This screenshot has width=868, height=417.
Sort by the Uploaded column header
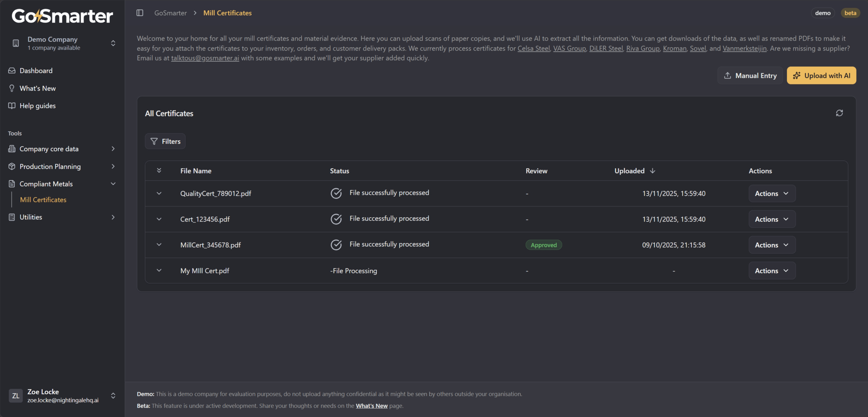[x=629, y=171]
